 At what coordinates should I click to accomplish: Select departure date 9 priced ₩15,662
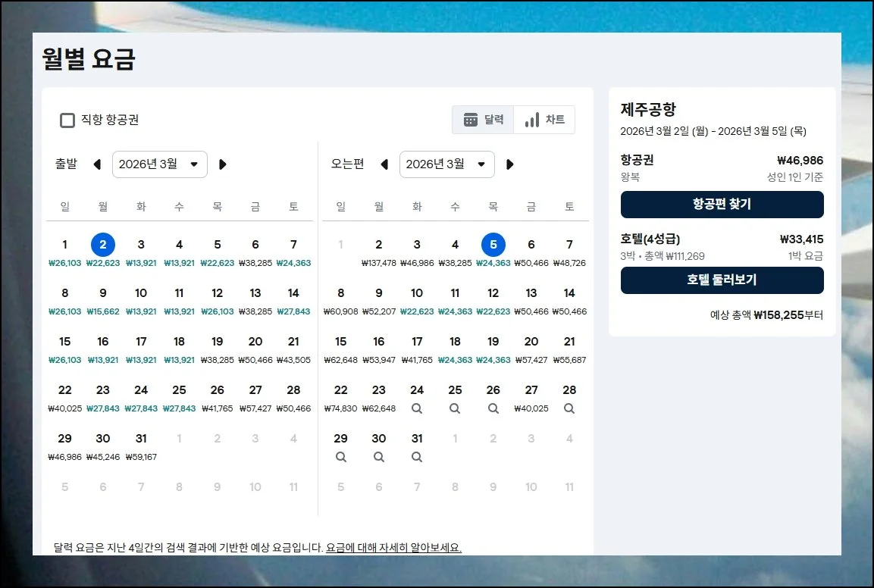coord(103,300)
